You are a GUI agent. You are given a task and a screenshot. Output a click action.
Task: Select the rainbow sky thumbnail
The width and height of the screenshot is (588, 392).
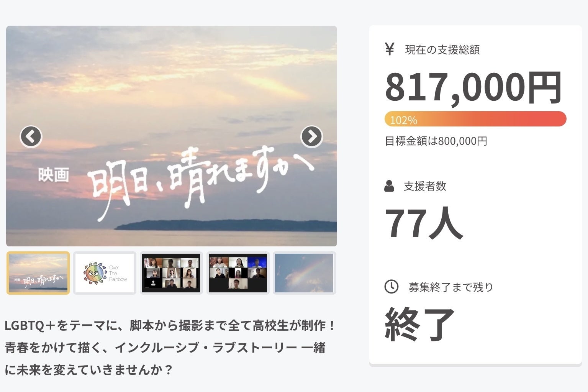(304, 273)
